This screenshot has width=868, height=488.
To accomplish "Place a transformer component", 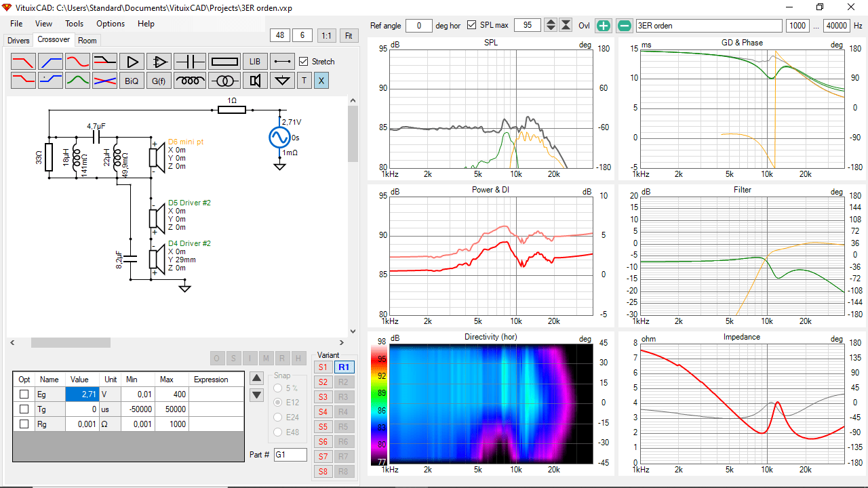I will point(224,81).
